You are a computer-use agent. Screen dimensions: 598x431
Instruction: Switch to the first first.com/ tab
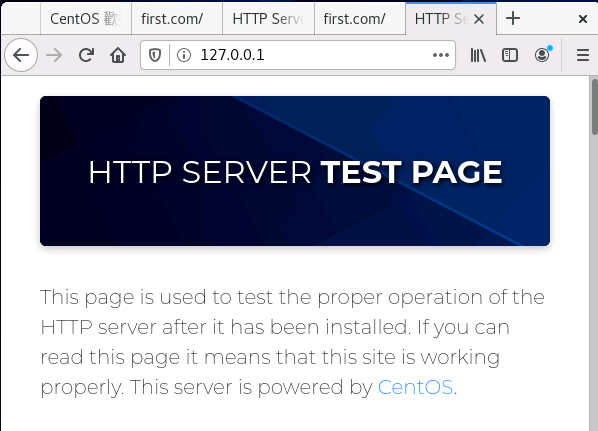(x=177, y=19)
